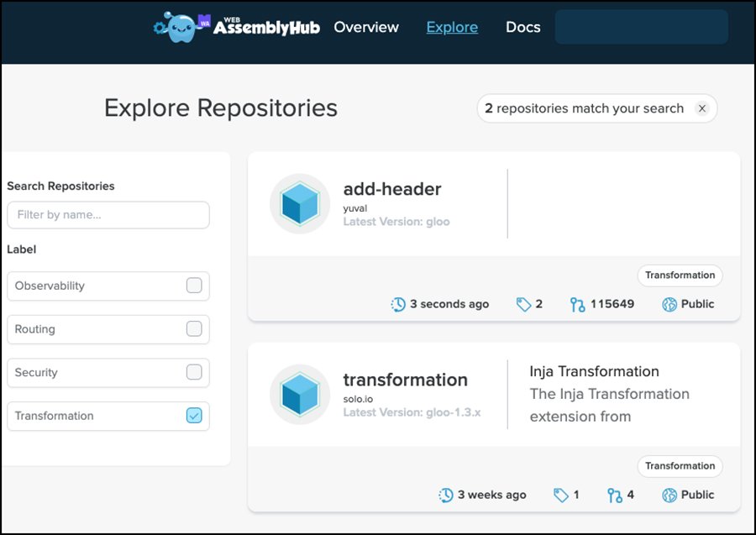Click the tag count icon on transformation card
This screenshot has width=756, height=535.
tap(559, 495)
